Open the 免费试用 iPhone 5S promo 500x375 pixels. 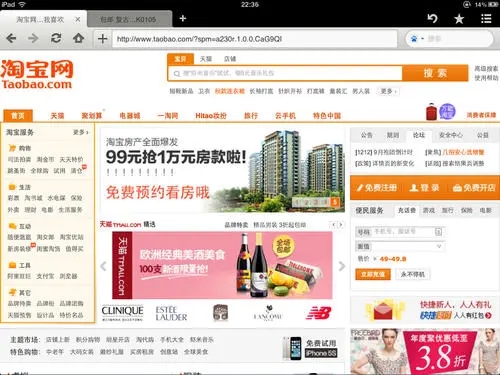[x=310, y=348]
